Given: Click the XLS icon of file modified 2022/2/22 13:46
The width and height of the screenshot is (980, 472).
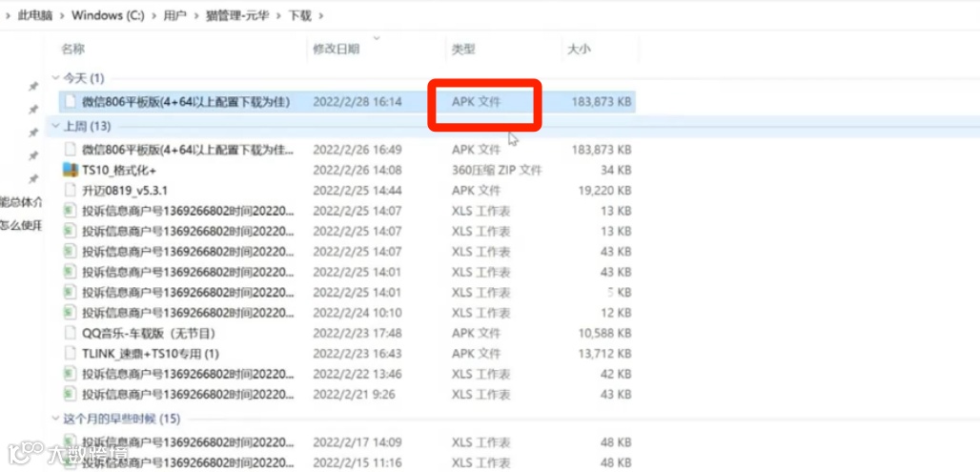Looking at the screenshot, I should point(71,374).
